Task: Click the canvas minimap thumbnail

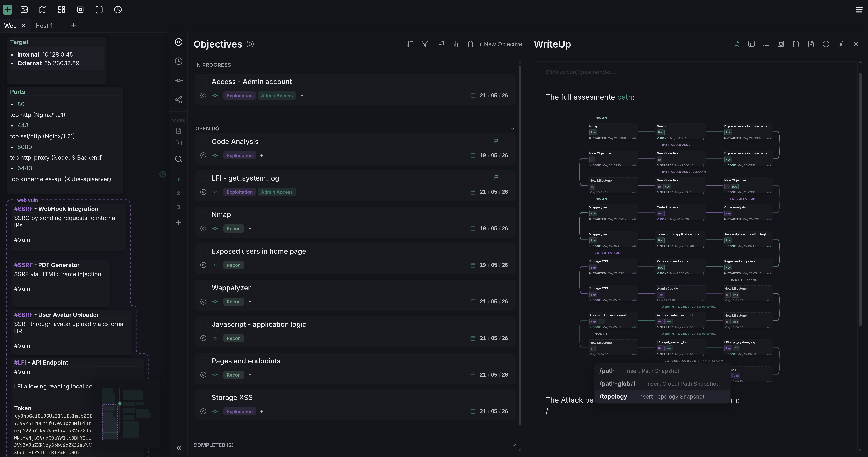Action: coord(126,414)
